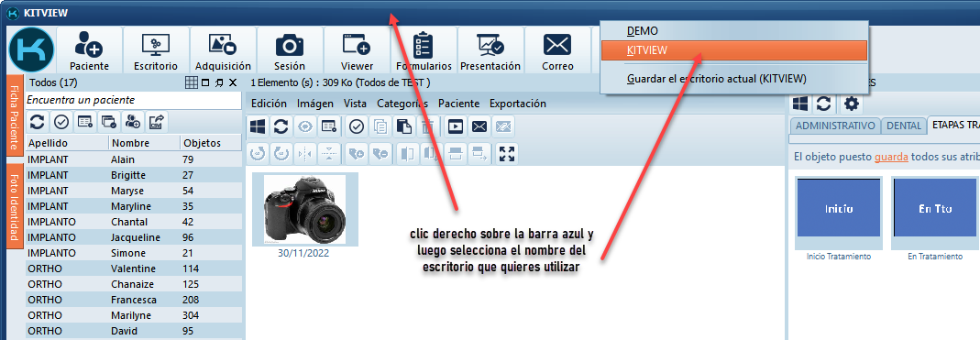Refresh the categories panel
This screenshot has width=980, height=340.
tap(824, 104)
